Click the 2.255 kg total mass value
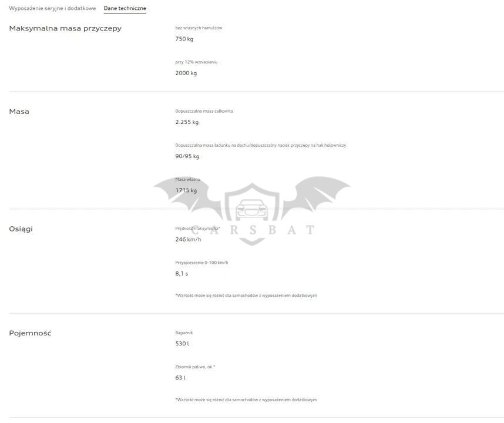 pos(187,122)
